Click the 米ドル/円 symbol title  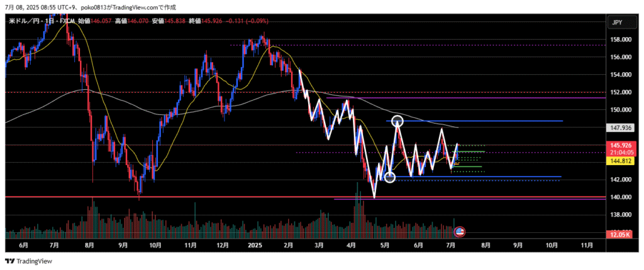coord(29,22)
